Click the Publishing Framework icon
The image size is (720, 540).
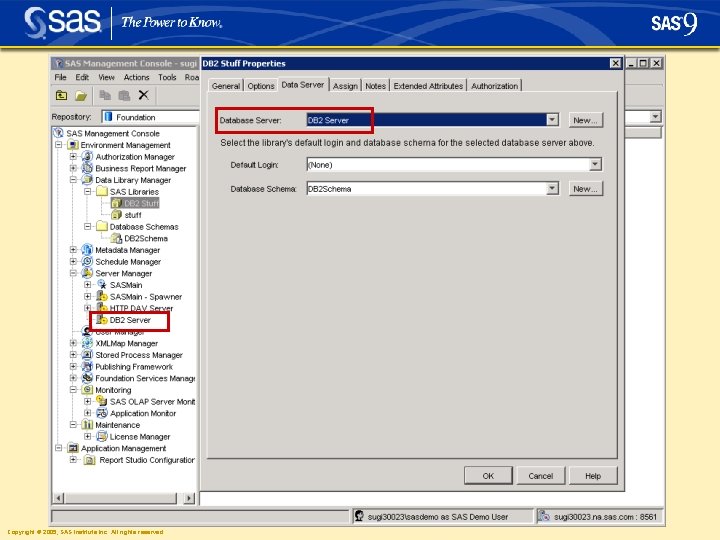pos(87,366)
